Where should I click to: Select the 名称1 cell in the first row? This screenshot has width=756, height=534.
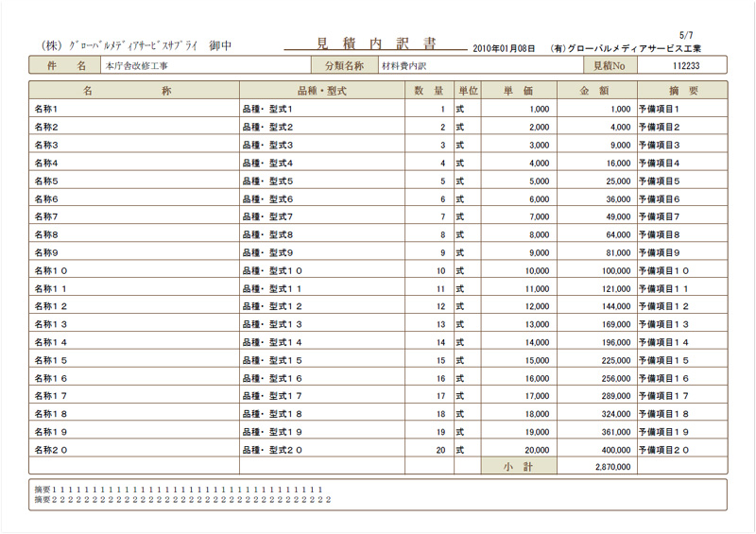134,109
